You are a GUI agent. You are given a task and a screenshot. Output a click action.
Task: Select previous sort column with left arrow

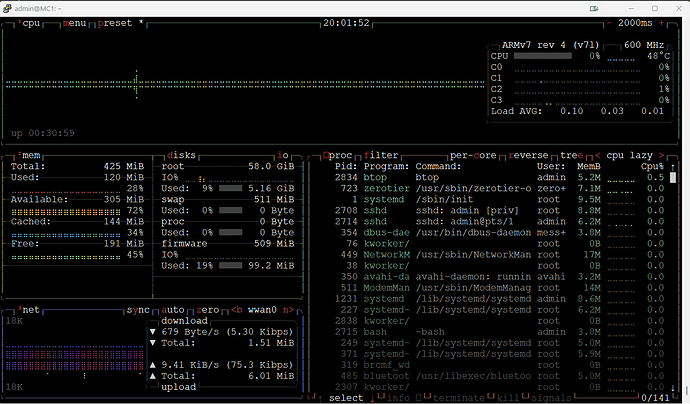coord(598,155)
